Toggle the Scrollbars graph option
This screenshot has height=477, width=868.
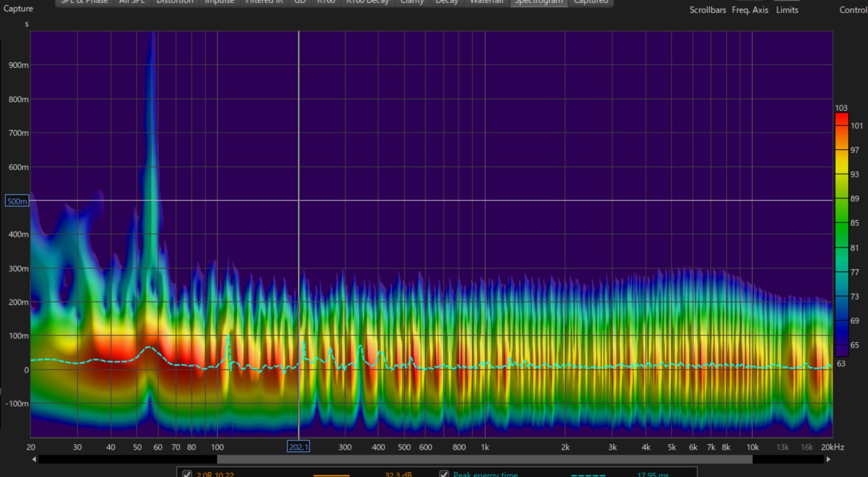click(x=708, y=9)
